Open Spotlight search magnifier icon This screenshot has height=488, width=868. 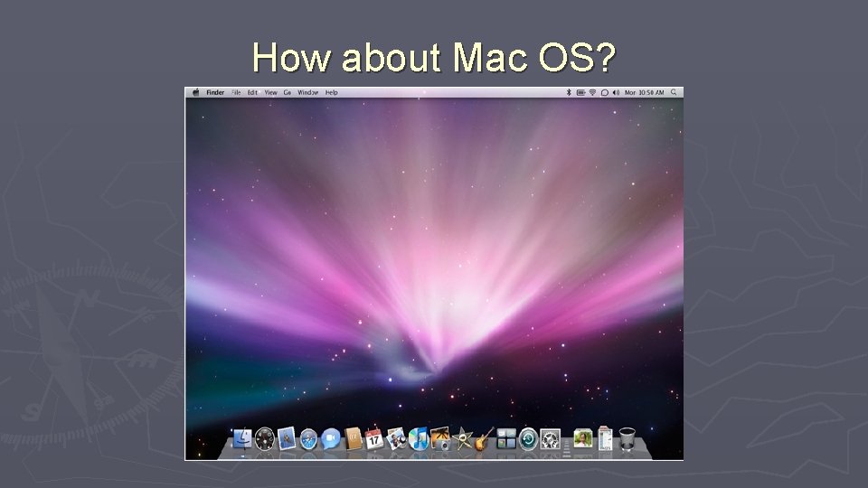click(674, 92)
